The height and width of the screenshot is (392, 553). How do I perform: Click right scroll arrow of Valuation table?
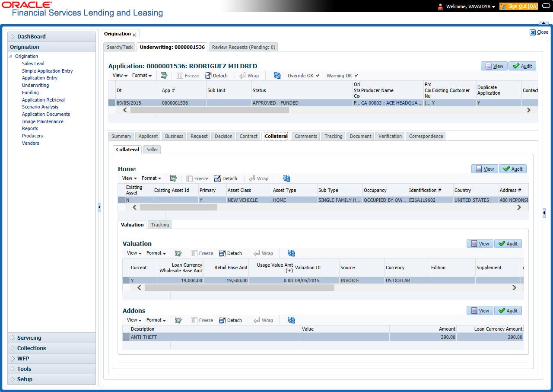[x=514, y=288]
